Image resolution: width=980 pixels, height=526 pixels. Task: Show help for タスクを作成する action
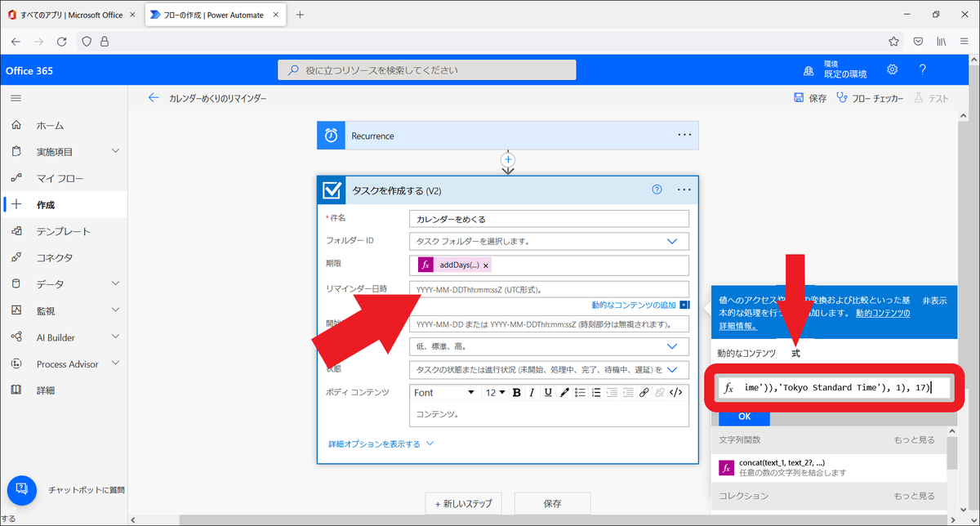(x=657, y=189)
